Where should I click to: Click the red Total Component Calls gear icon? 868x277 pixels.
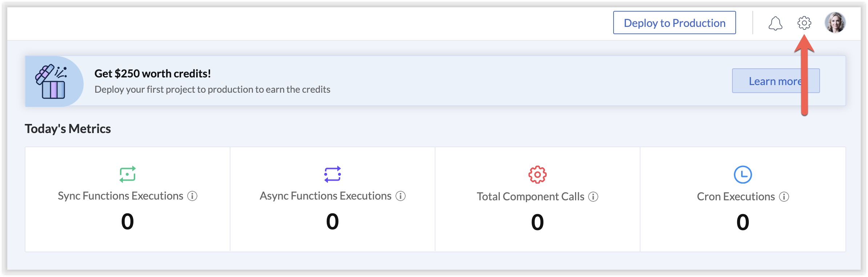click(x=537, y=174)
